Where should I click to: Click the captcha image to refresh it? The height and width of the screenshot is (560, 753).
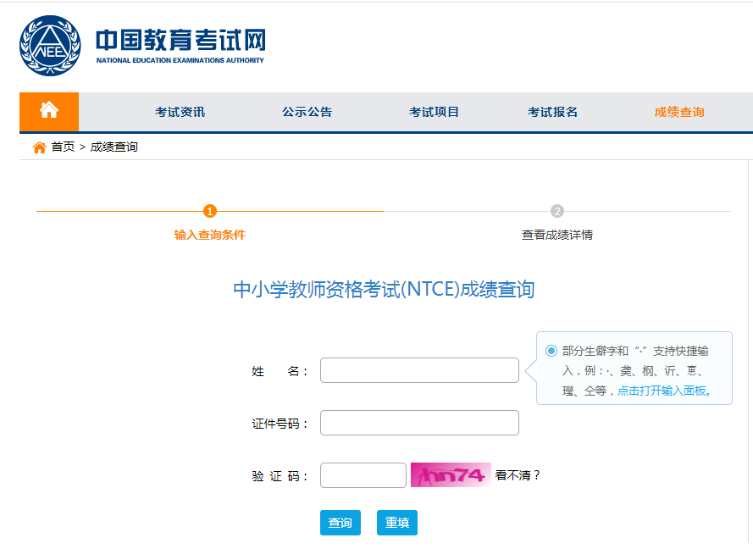point(451,475)
